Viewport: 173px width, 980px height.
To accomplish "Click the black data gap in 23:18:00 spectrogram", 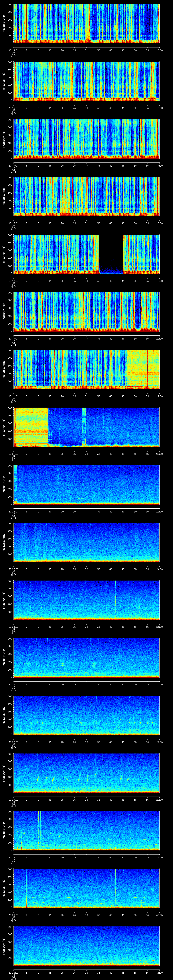I will click(111, 254).
